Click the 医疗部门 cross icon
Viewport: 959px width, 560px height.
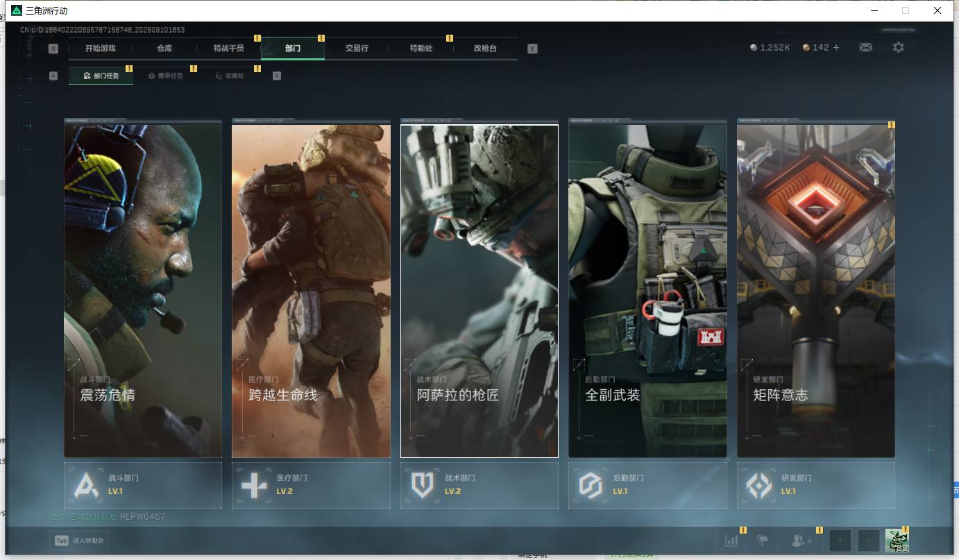[254, 485]
